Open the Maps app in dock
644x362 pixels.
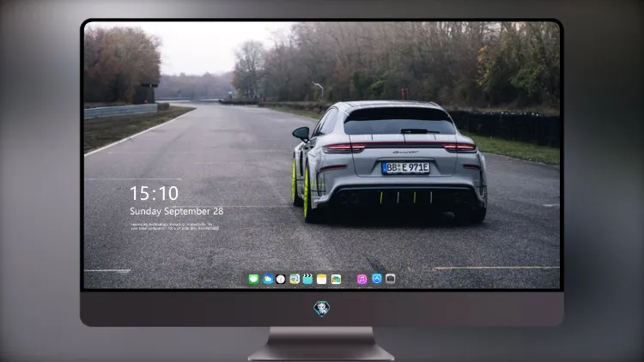(295, 280)
